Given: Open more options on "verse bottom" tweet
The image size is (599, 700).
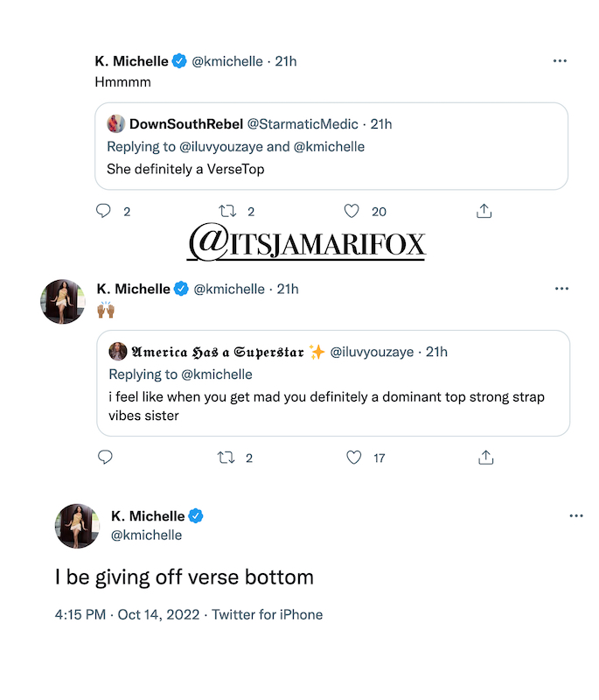Looking at the screenshot, I should pyautogui.click(x=575, y=516).
